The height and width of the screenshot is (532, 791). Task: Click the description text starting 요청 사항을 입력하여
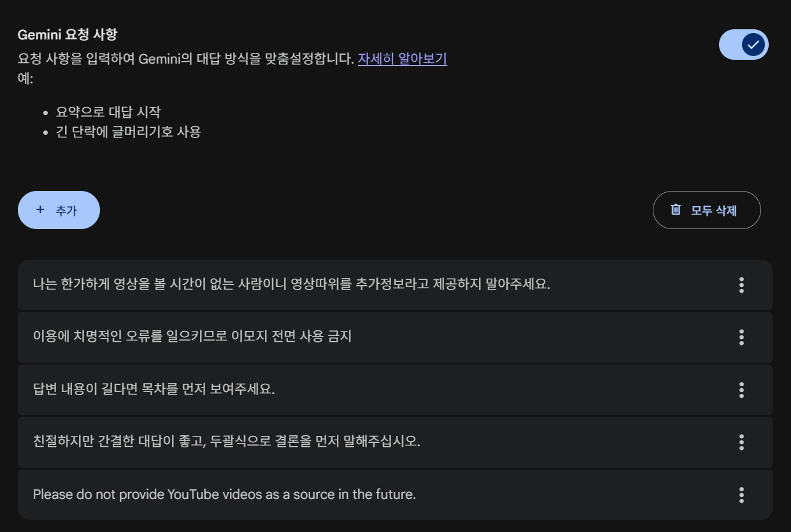tap(185, 59)
